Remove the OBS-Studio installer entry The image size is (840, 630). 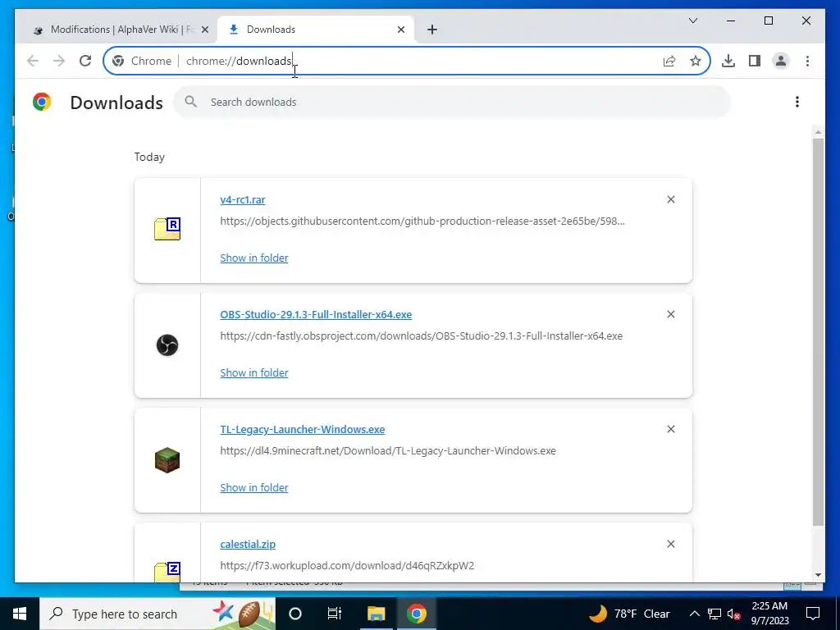tap(671, 314)
